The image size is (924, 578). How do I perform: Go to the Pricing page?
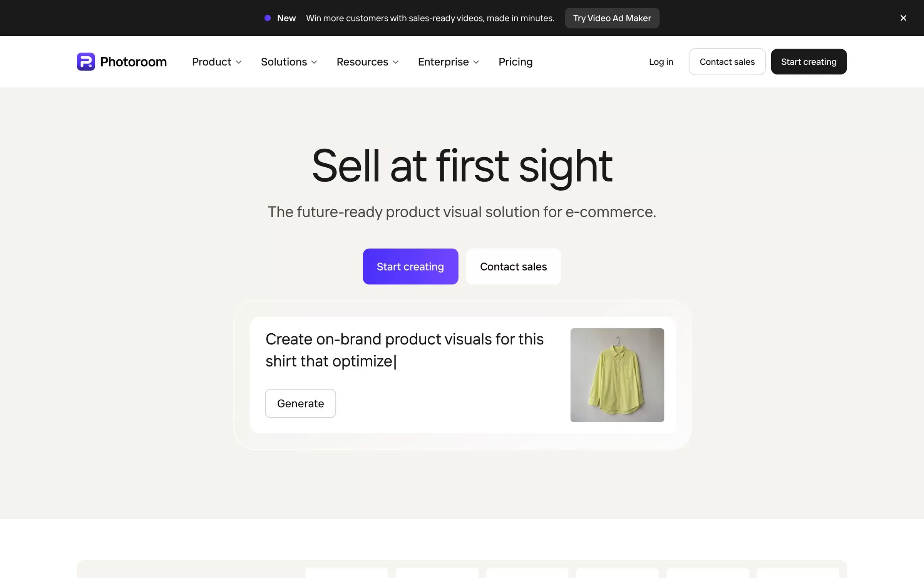click(x=516, y=62)
